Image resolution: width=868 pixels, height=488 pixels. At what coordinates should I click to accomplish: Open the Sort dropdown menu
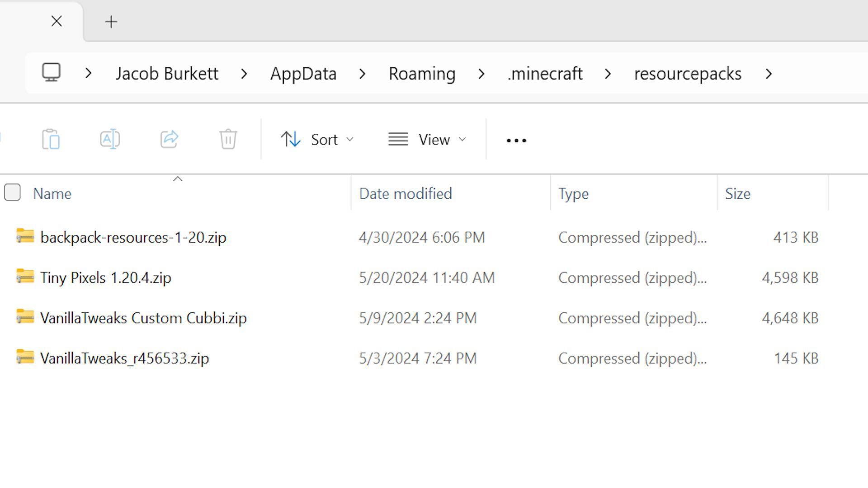click(x=316, y=139)
